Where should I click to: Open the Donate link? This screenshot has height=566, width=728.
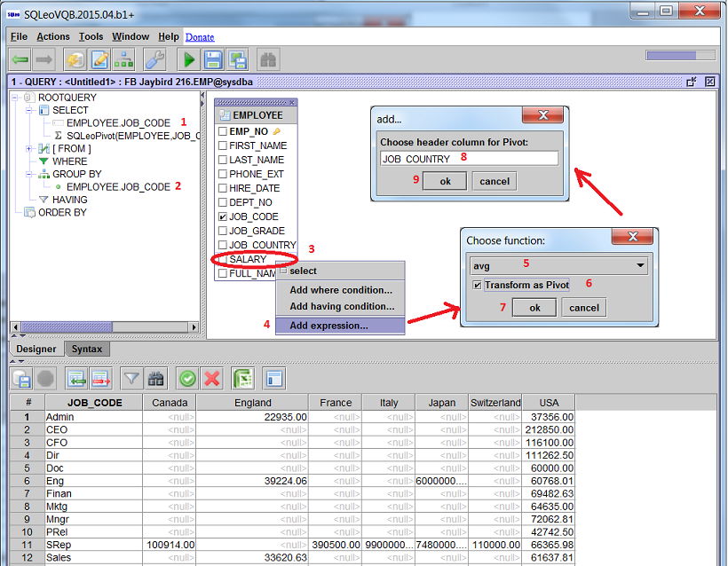[x=200, y=36]
